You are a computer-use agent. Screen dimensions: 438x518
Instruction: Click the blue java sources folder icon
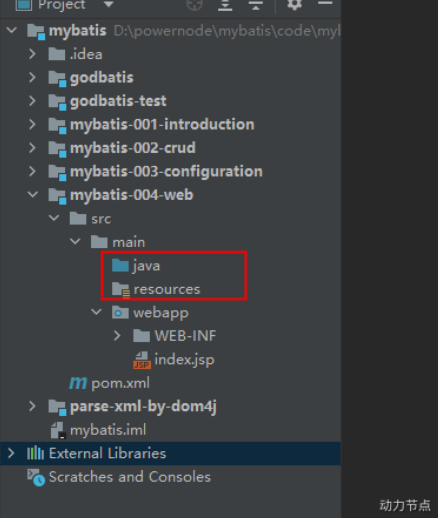click(120, 266)
